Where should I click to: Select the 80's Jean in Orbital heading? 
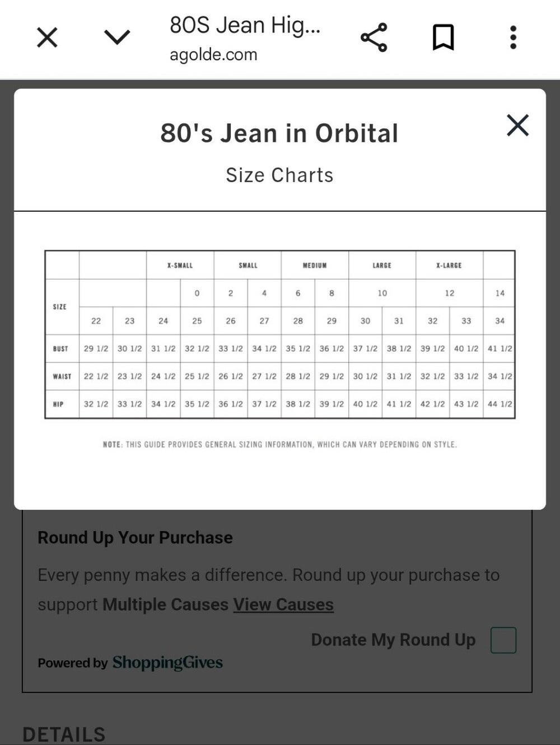click(x=279, y=133)
